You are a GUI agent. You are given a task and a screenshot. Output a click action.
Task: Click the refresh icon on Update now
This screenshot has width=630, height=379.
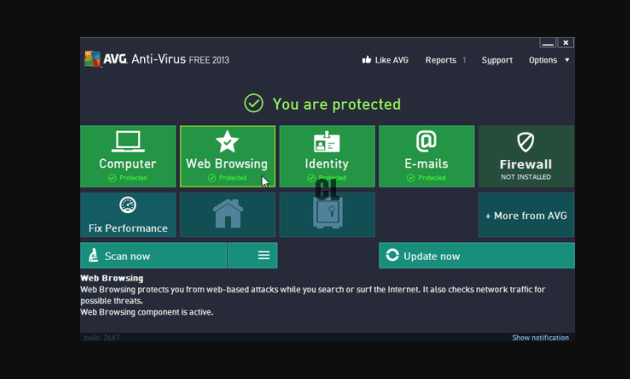[x=392, y=255]
